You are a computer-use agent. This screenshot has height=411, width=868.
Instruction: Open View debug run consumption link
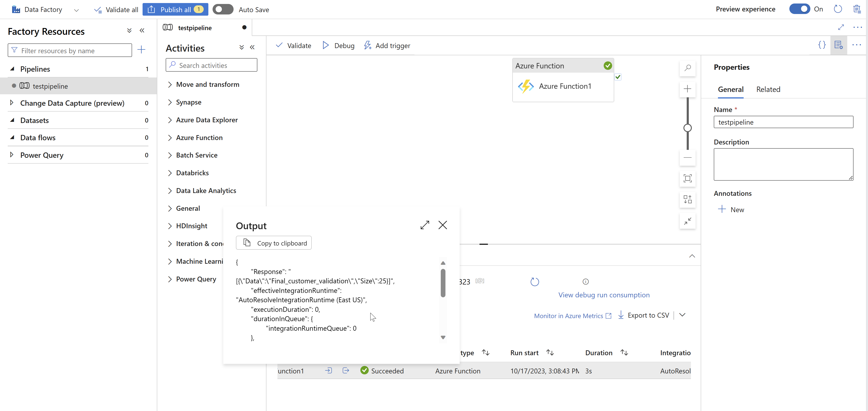coord(604,295)
